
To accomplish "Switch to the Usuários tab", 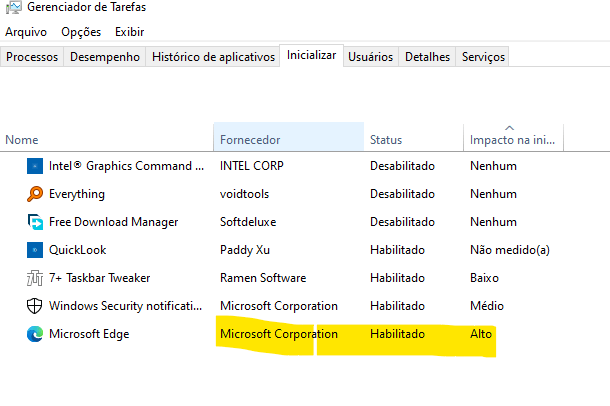I will (370, 57).
